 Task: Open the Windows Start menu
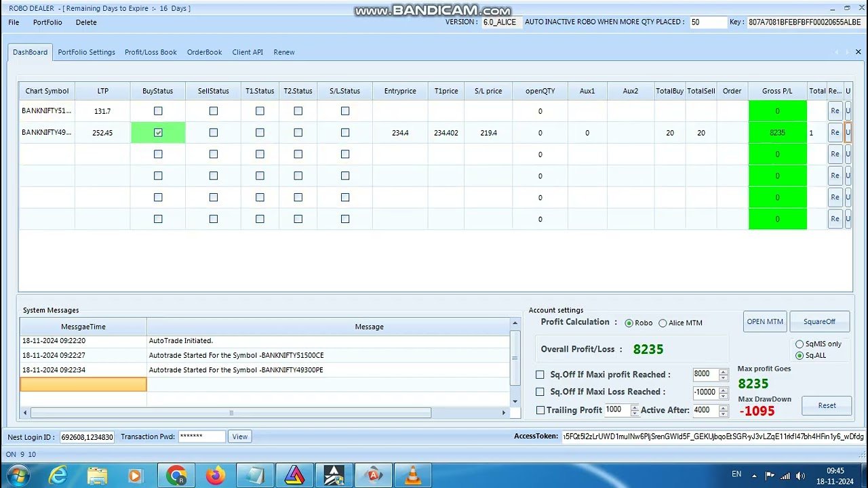(x=18, y=474)
